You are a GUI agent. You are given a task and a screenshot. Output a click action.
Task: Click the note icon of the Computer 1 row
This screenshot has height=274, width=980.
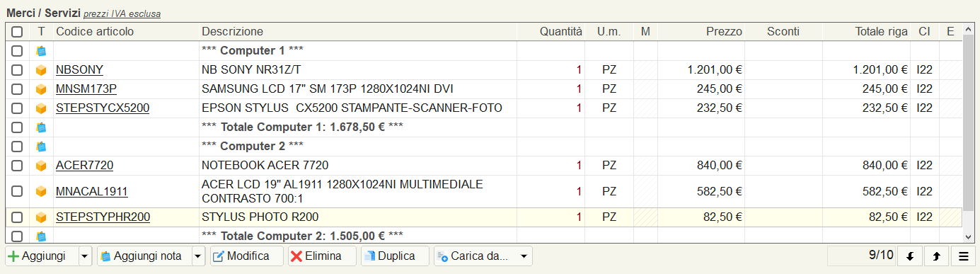[x=41, y=51]
